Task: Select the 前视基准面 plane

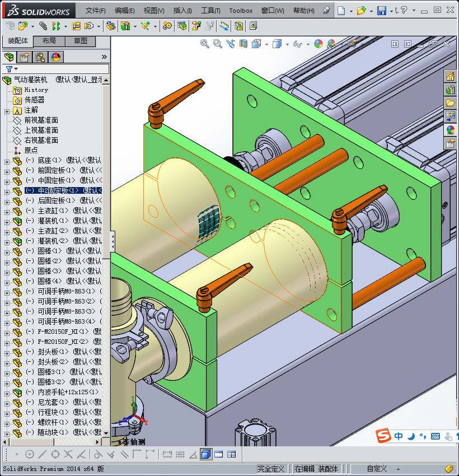Action: [x=41, y=120]
